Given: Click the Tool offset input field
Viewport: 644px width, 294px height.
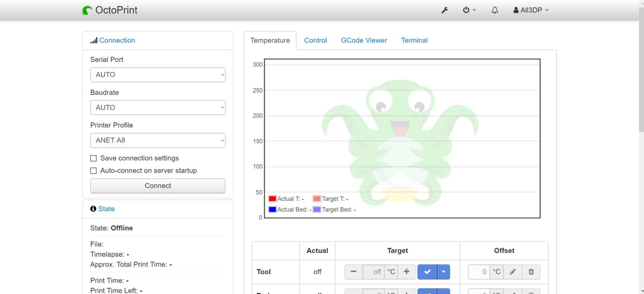Looking at the screenshot, I should click(479, 272).
